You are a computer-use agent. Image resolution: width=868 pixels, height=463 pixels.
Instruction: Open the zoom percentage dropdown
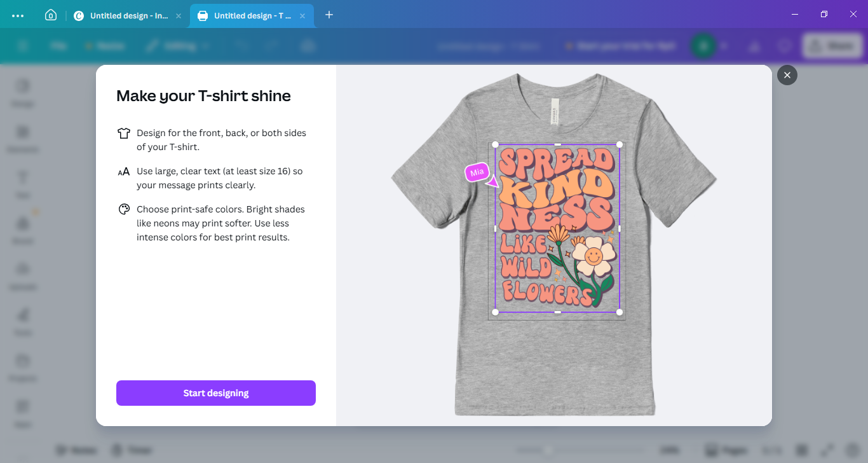coord(669,450)
